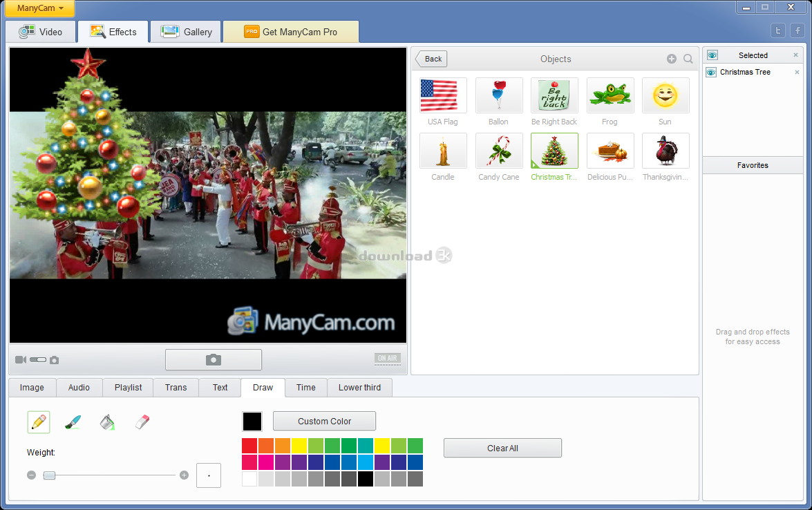Take a snapshot with camera button
812x510 pixels.
pyautogui.click(x=214, y=359)
